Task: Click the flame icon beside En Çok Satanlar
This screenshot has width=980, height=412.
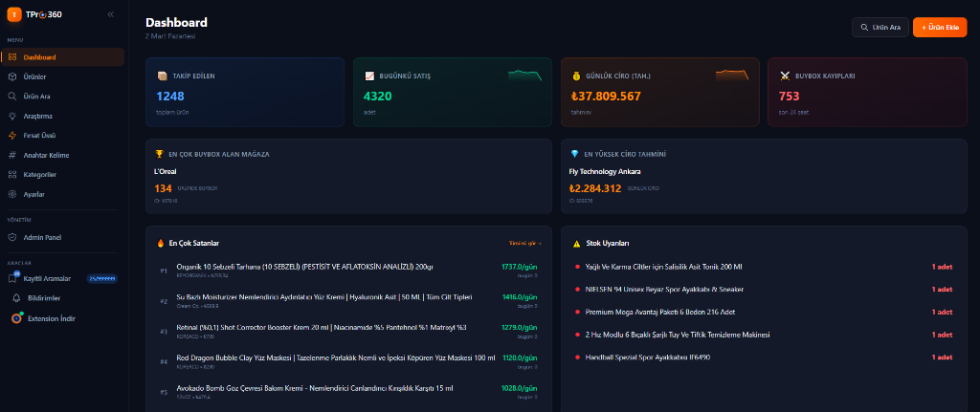Action: pos(161,243)
